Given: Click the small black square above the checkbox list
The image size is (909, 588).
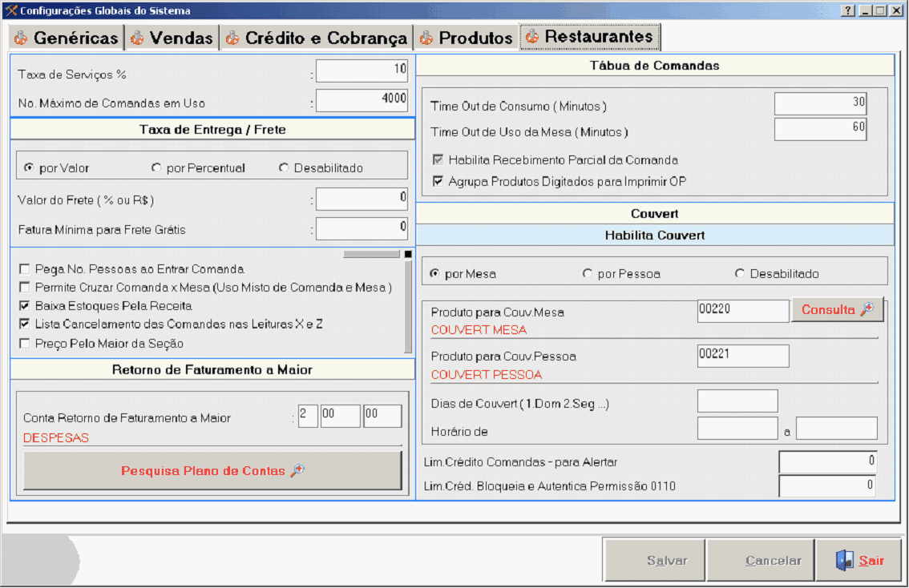Looking at the screenshot, I should (x=407, y=255).
